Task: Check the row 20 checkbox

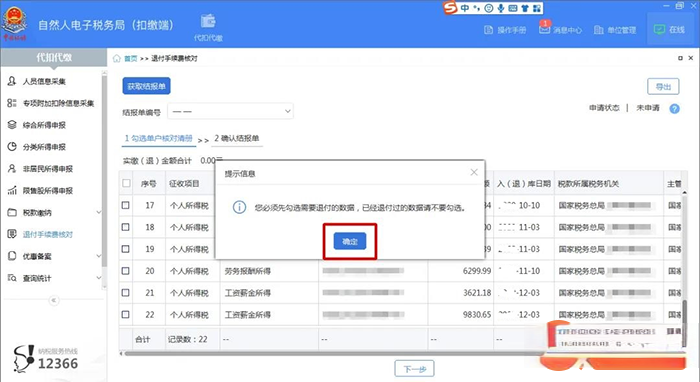Action: tap(126, 271)
